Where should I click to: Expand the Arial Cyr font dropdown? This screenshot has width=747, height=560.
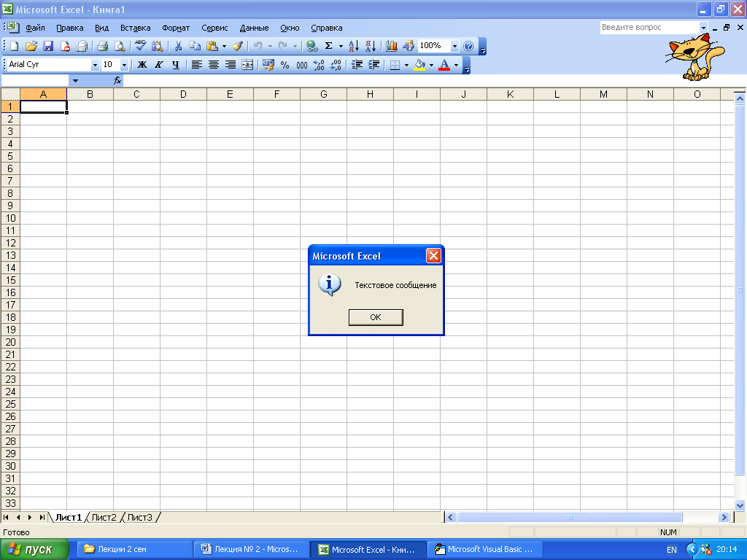(95, 65)
